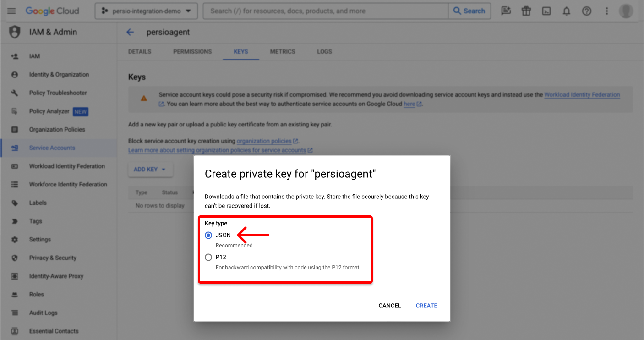Select the P12 key type option
The height and width of the screenshot is (340, 644).
pyautogui.click(x=208, y=257)
